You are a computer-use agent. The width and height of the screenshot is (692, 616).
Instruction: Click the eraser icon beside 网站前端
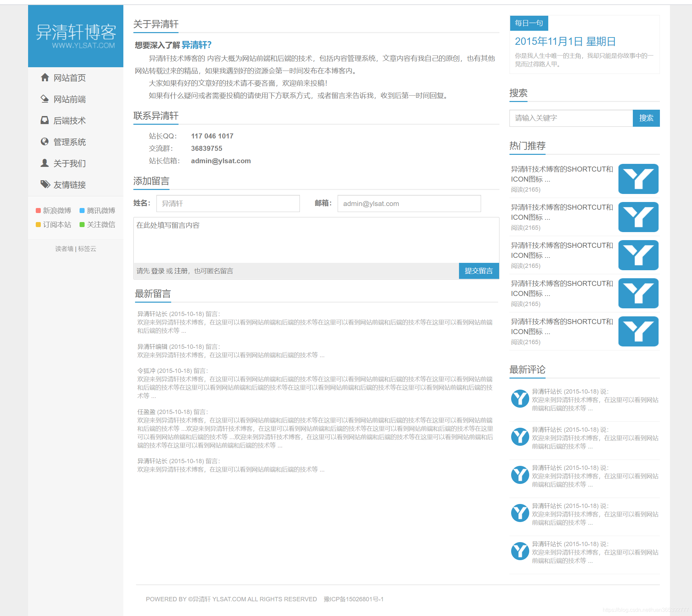45,99
